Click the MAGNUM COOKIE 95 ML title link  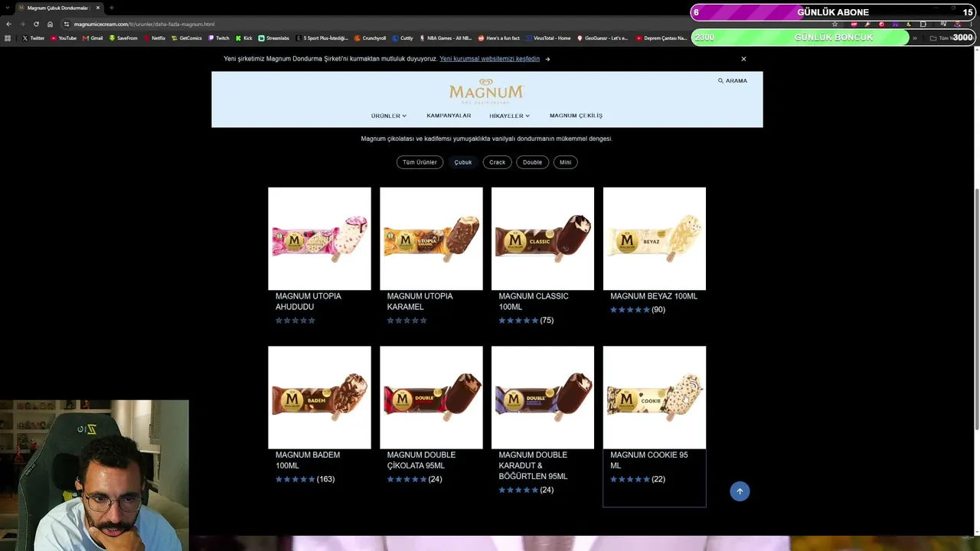[649, 460]
